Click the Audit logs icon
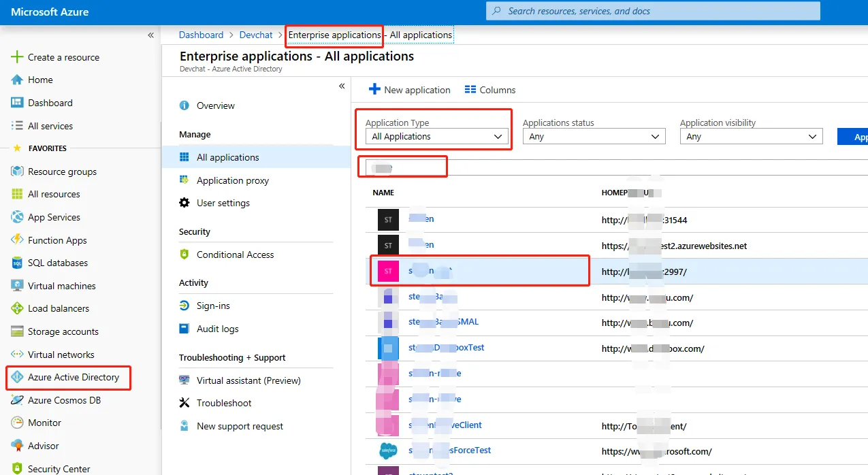This screenshot has height=475, width=868. [184, 329]
